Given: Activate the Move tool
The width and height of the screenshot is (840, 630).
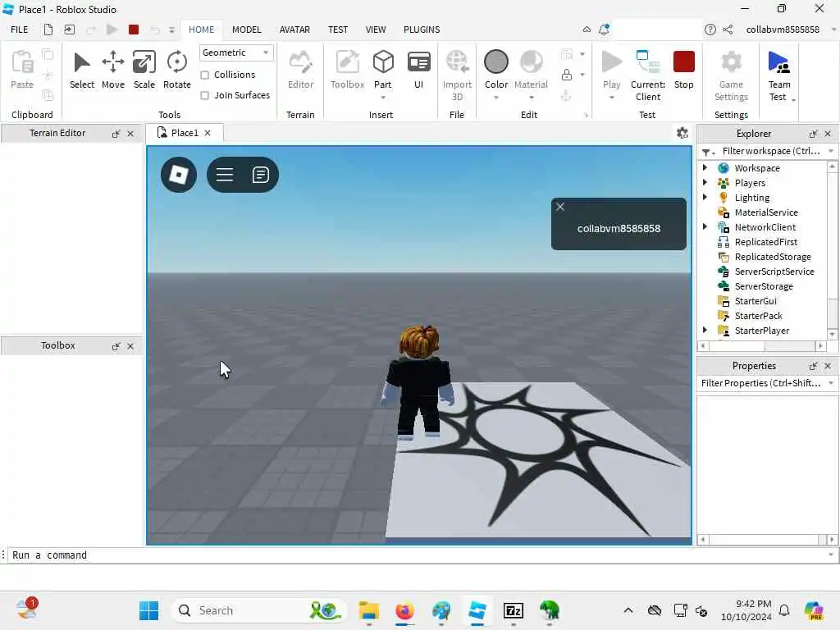Looking at the screenshot, I should (x=112, y=70).
